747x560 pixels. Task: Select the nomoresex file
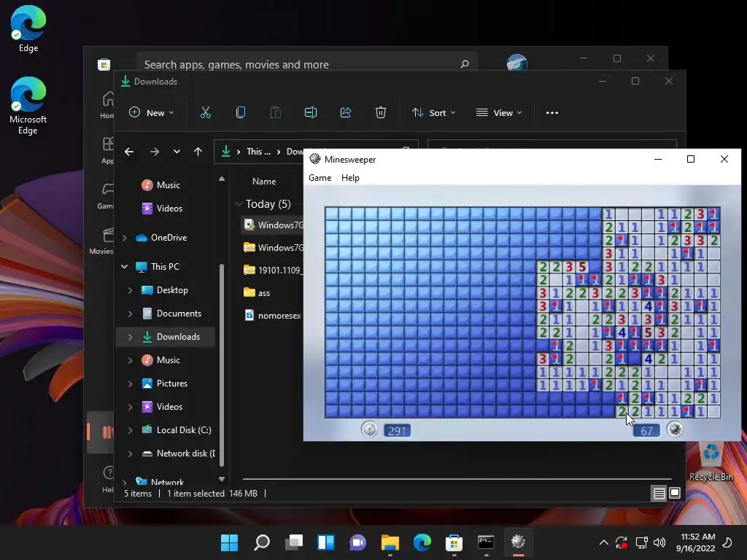coord(273,315)
